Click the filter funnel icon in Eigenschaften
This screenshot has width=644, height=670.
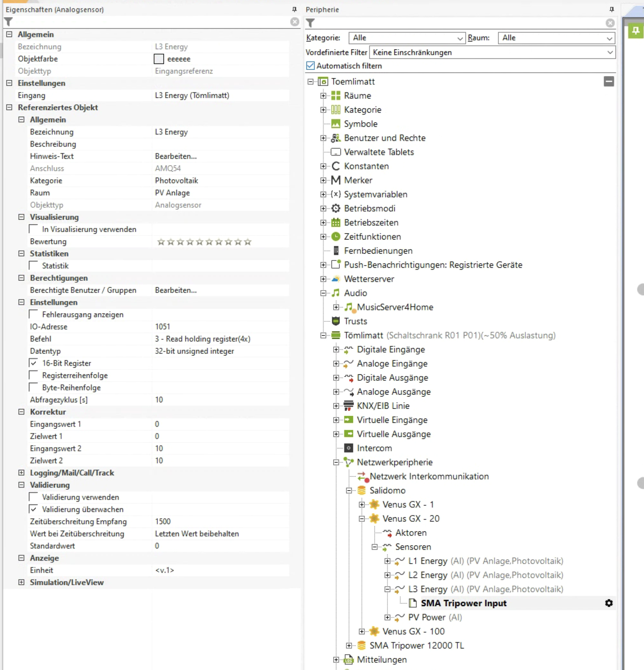coord(8,22)
